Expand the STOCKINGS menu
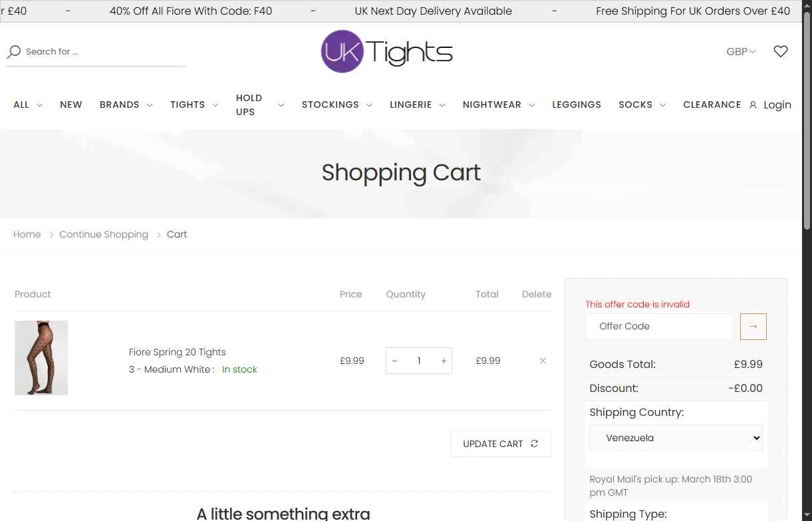 (x=337, y=104)
